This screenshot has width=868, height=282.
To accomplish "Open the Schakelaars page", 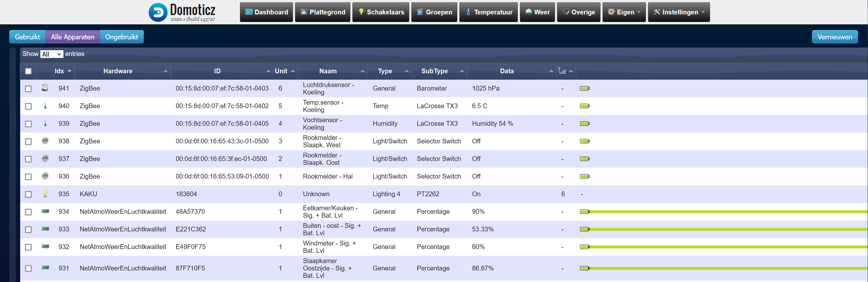I will coord(381,12).
